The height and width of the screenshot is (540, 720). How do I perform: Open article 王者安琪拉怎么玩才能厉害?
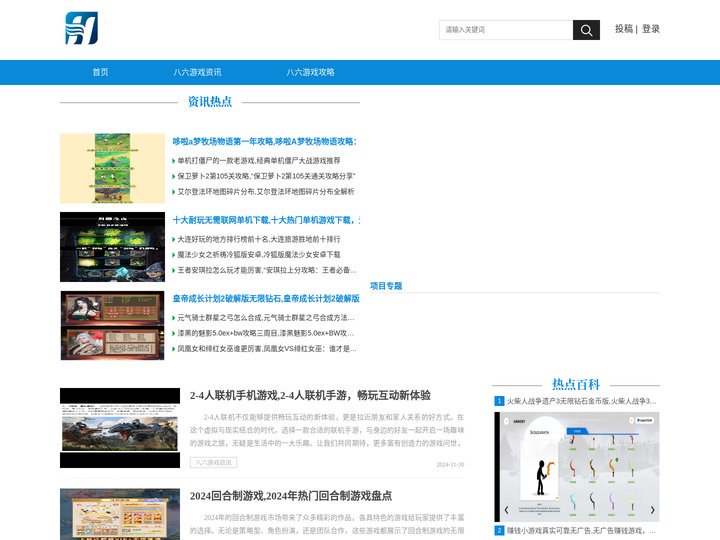coord(267,270)
